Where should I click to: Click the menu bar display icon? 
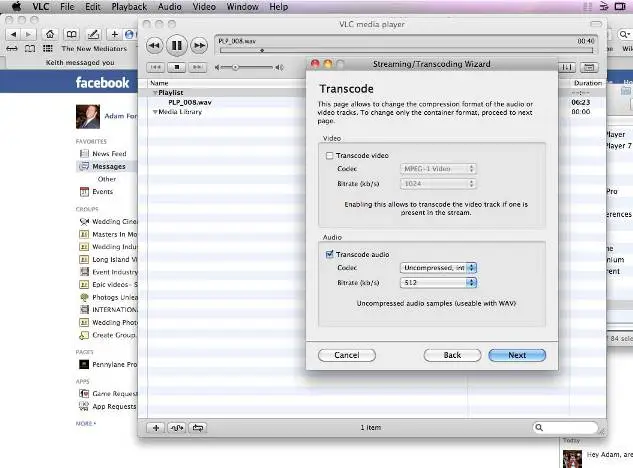[620, 6]
